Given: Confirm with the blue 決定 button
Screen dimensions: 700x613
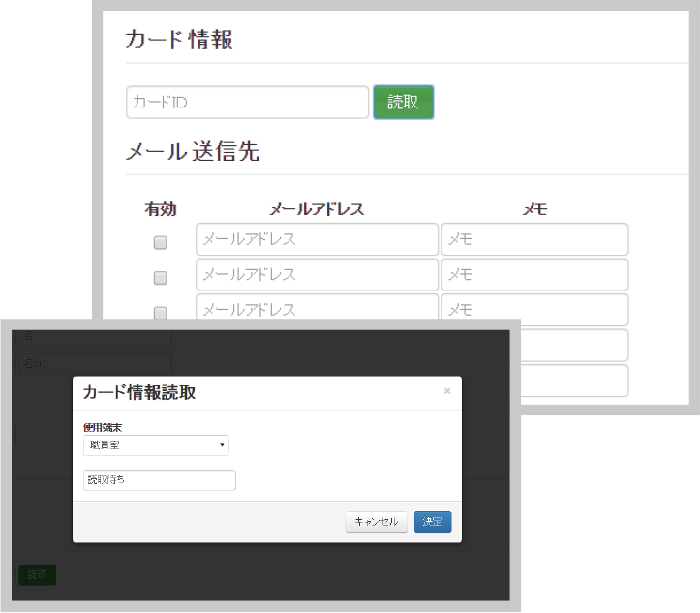Looking at the screenshot, I should (x=433, y=522).
